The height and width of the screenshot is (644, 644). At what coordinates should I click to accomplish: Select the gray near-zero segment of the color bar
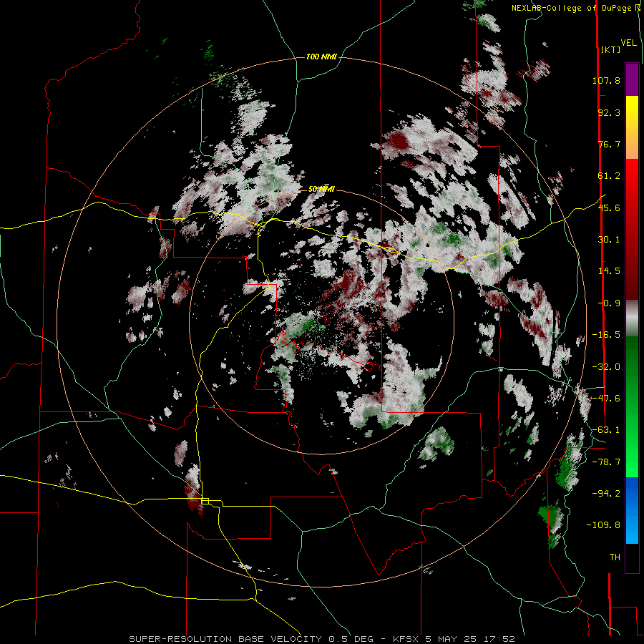coord(632,318)
